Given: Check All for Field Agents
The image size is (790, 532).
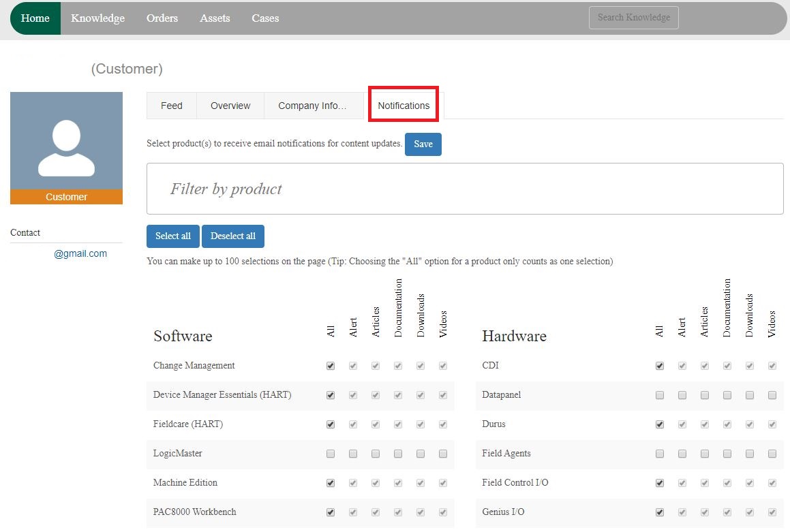Looking at the screenshot, I should point(660,454).
